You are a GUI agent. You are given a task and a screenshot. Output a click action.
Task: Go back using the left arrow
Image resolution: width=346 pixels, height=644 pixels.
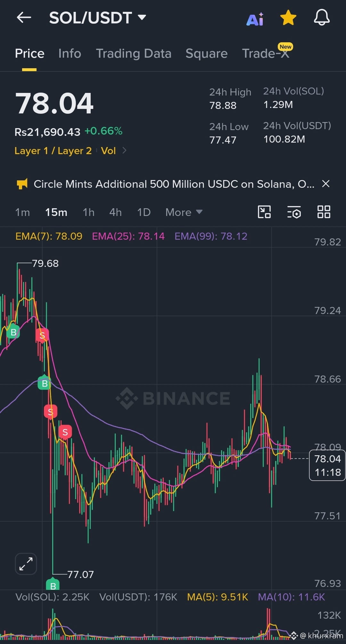pyautogui.click(x=24, y=17)
